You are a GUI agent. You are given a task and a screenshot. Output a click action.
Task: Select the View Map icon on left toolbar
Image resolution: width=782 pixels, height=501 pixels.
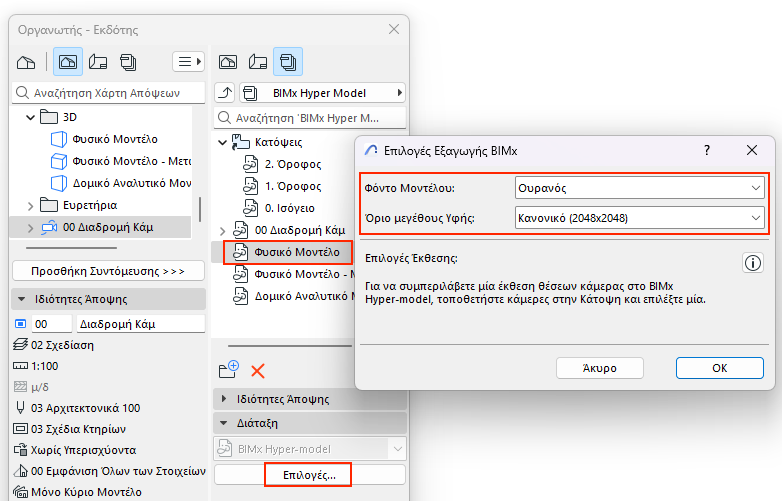click(68, 62)
